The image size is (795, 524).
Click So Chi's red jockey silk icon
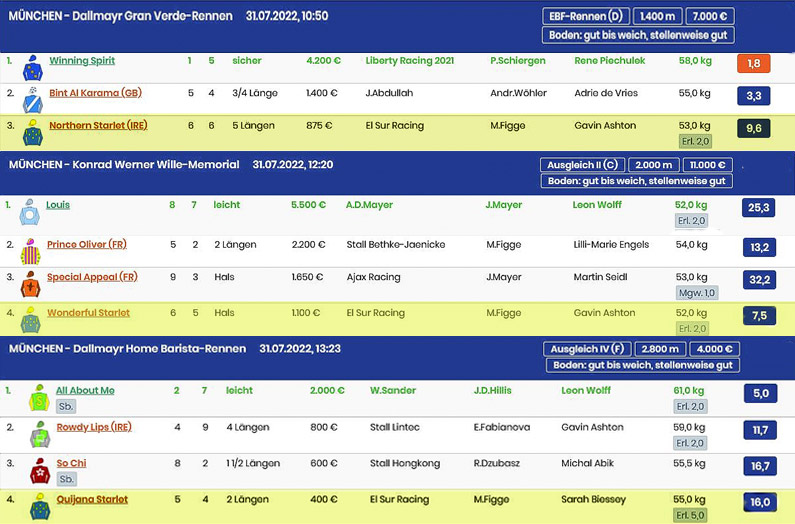click(x=40, y=470)
